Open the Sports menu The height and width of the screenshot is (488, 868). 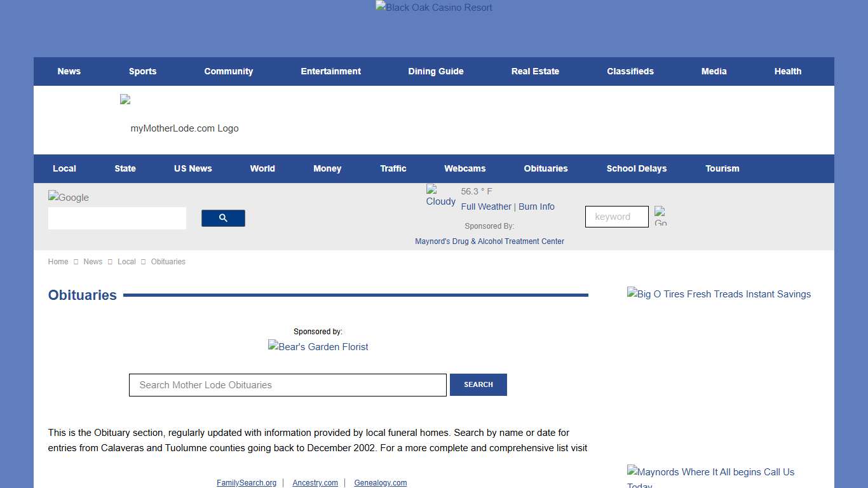coord(142,71)
